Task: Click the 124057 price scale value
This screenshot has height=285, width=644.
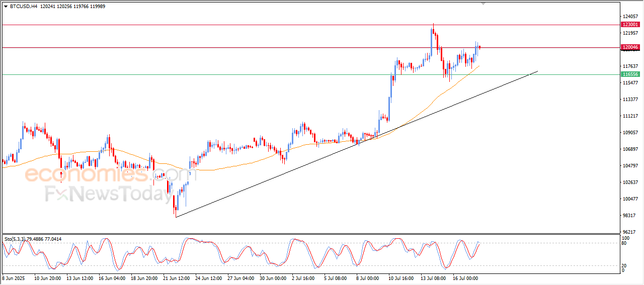Action: click(x=631, y=17)
